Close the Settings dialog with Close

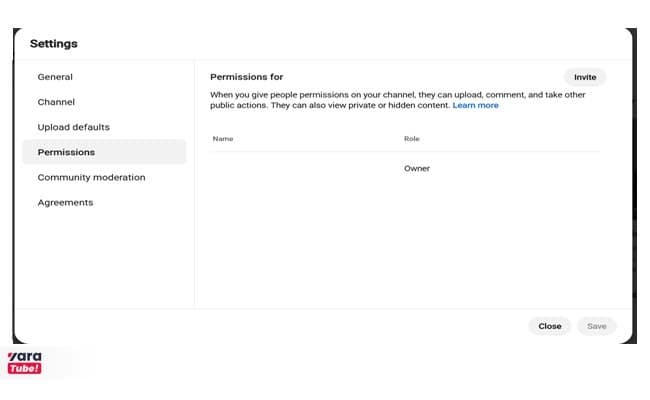550,326
